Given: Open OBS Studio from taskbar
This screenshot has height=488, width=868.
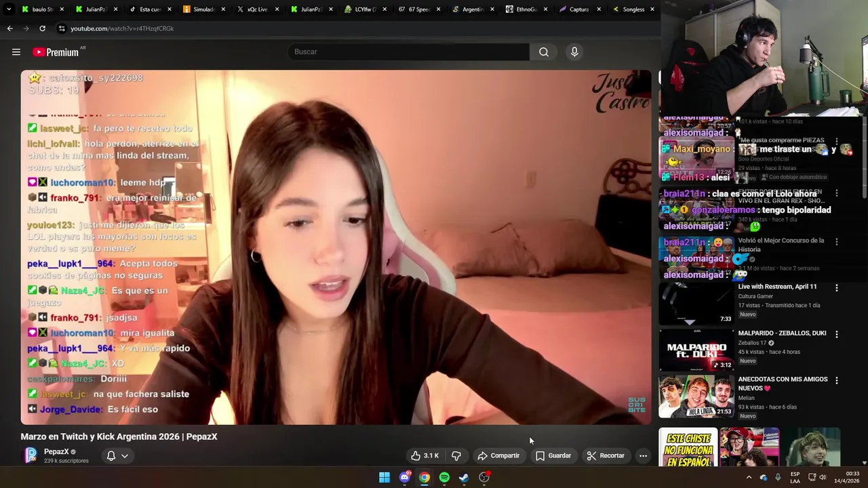Looking at the screenshot, I should tap(484, 477).
